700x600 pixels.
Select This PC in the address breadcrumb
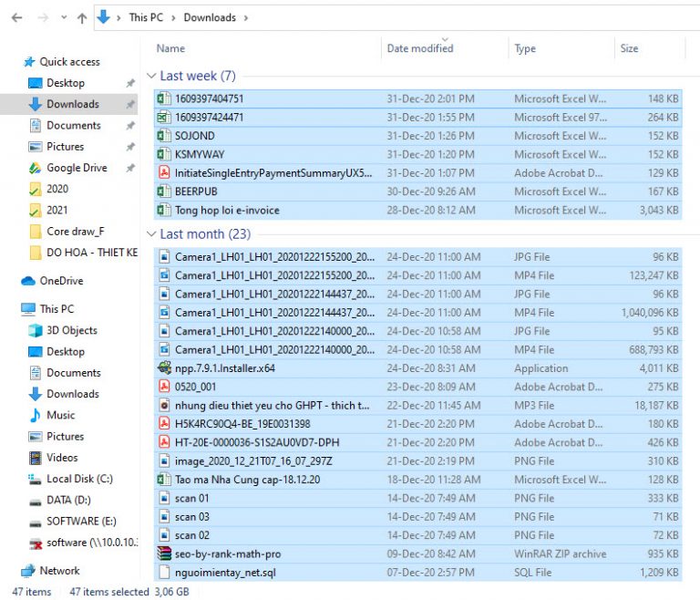pos(146,17)
